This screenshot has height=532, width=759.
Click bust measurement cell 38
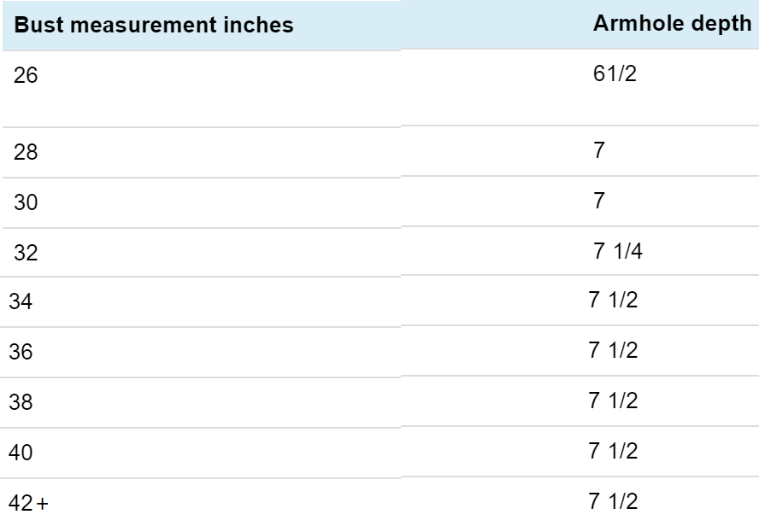20,402
